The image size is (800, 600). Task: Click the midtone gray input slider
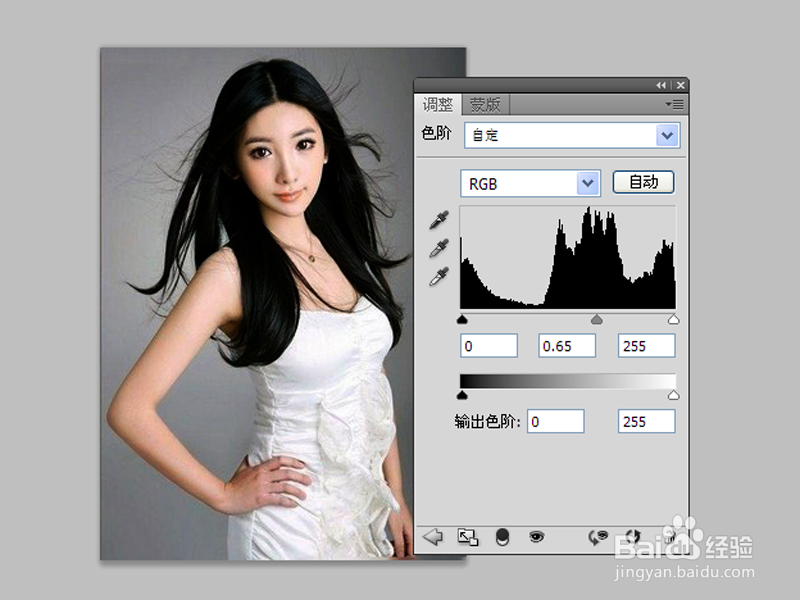[596, 320]
